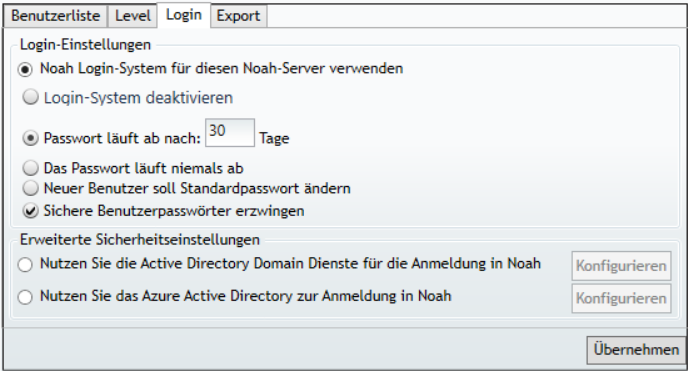Select Das Passwort läuft niemals ab
The height and width of the screenshot is (371, 688).
30,168
